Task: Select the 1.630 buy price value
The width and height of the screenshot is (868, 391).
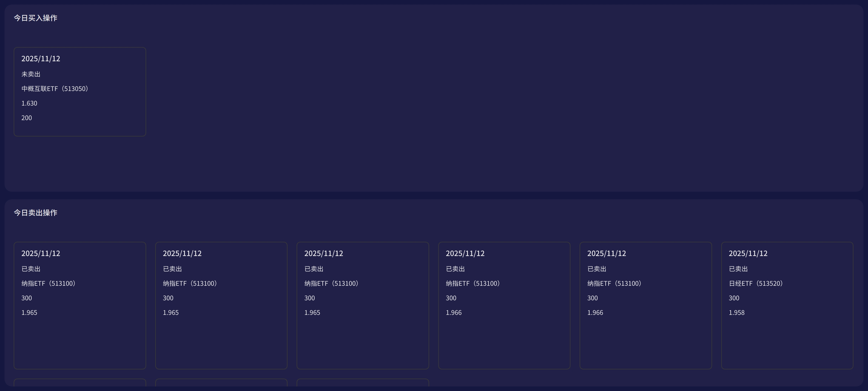Action: [x=29, y=103]
